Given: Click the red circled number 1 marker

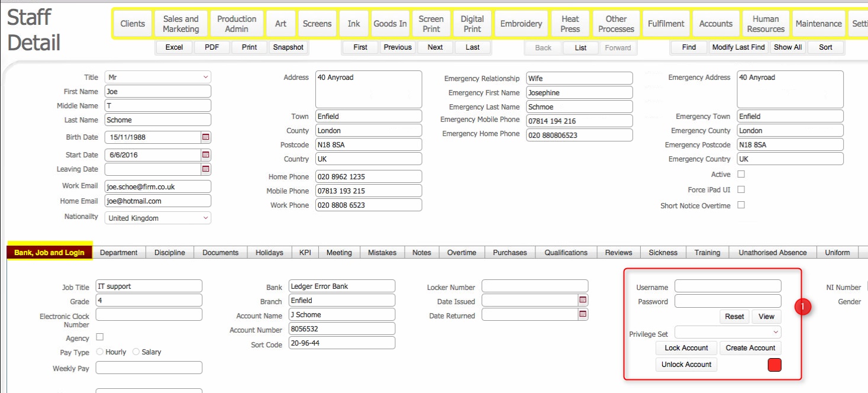Looking at the screenshot, I should (803, 307).
